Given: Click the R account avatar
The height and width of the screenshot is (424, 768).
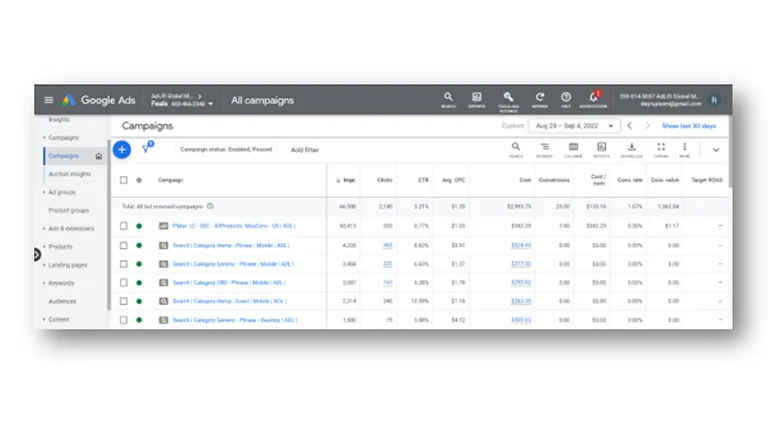Looking at the screenshot, I should [714, 100].
